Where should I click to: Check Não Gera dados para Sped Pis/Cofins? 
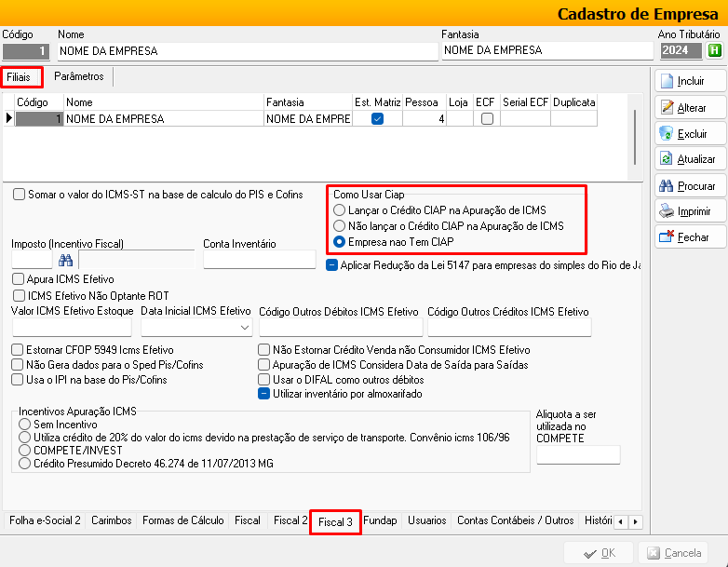(x=17, y=365)
